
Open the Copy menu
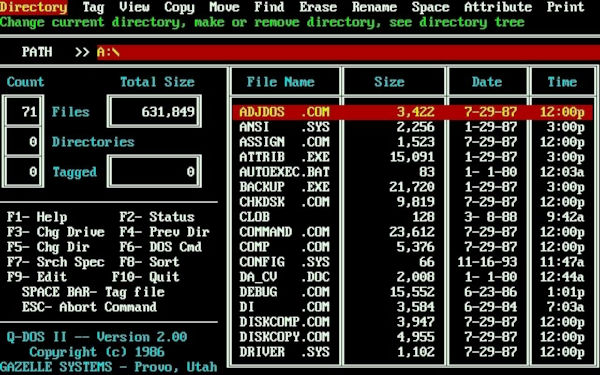(x=179, y=7)
